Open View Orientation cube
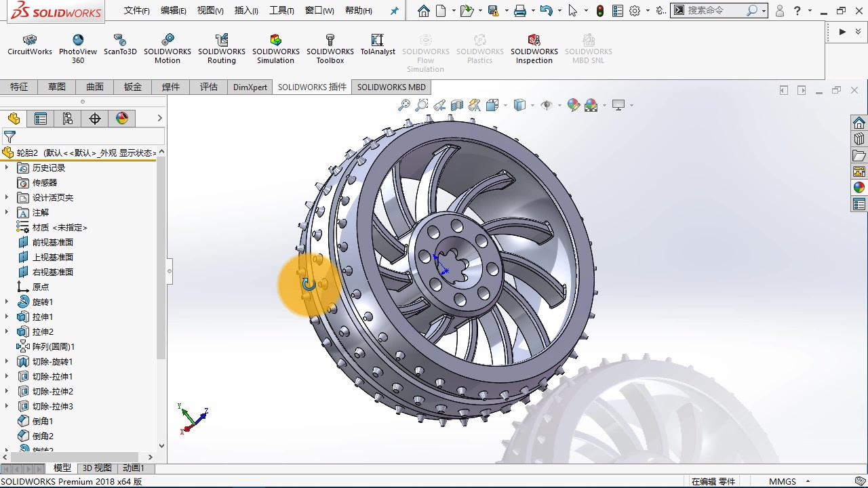The width and height of the screenshot is (868, 488). pos(493,105)
